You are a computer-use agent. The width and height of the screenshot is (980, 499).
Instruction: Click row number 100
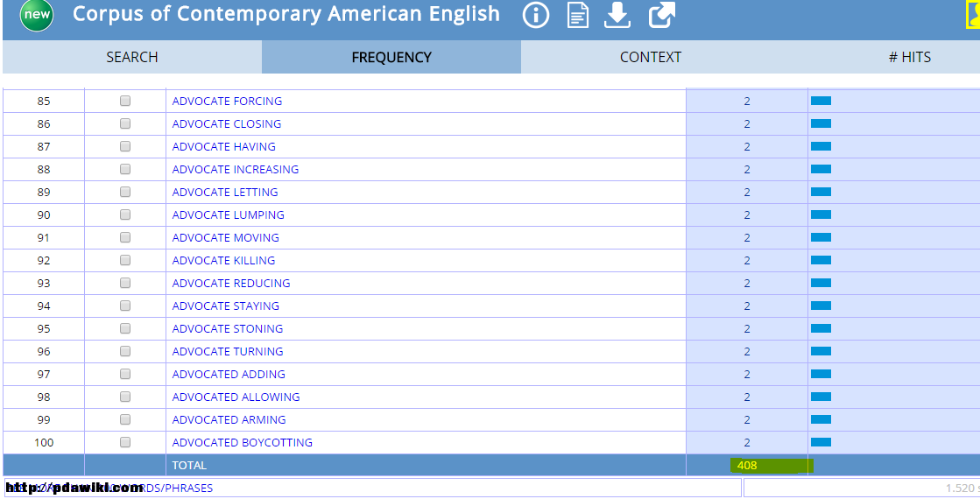pyautogui.click(x=44, y=443)
